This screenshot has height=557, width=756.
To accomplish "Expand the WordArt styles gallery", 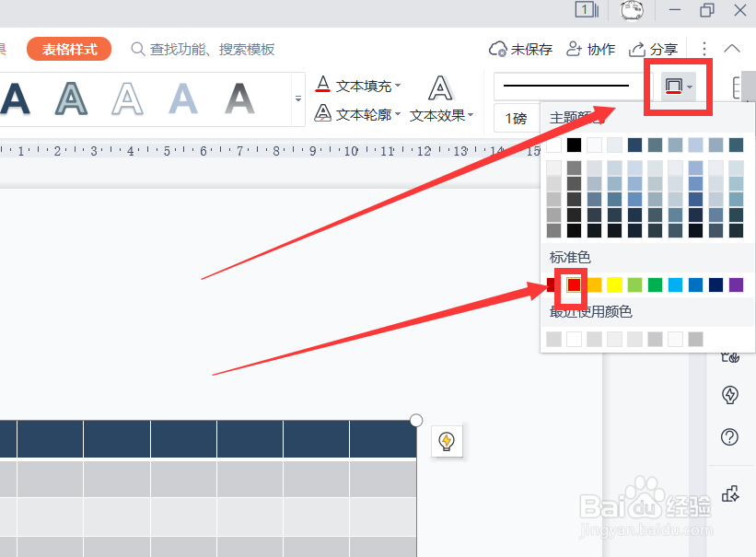I will [x=298, y=99].
